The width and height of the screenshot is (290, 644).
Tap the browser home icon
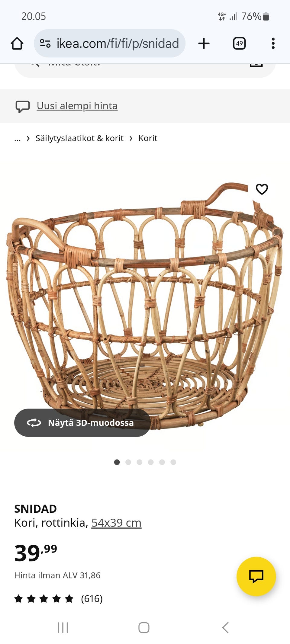click(17, 43)
